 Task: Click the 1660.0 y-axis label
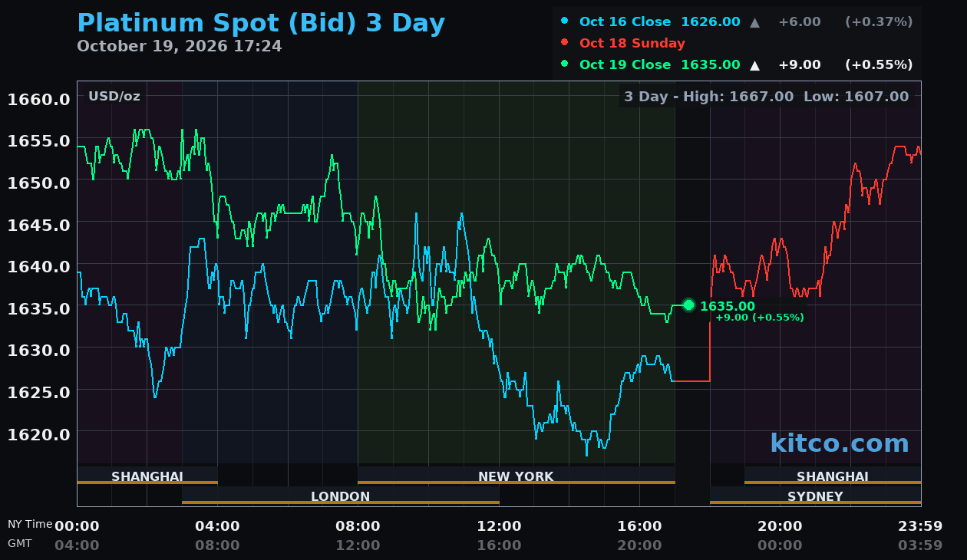tap(39, 99)
